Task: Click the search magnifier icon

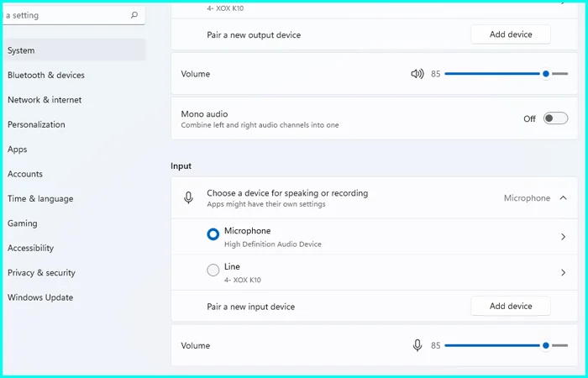Action: [134, 15]
